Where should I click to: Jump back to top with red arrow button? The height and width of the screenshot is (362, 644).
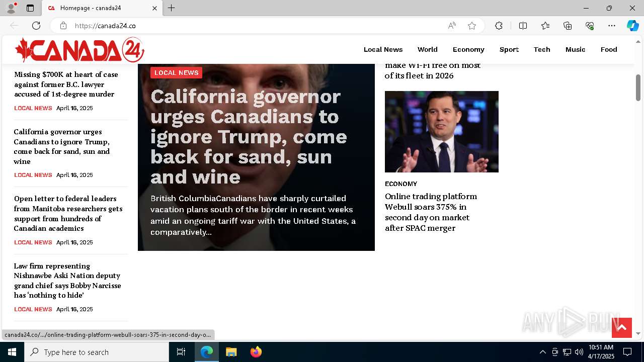pos(621,328)
